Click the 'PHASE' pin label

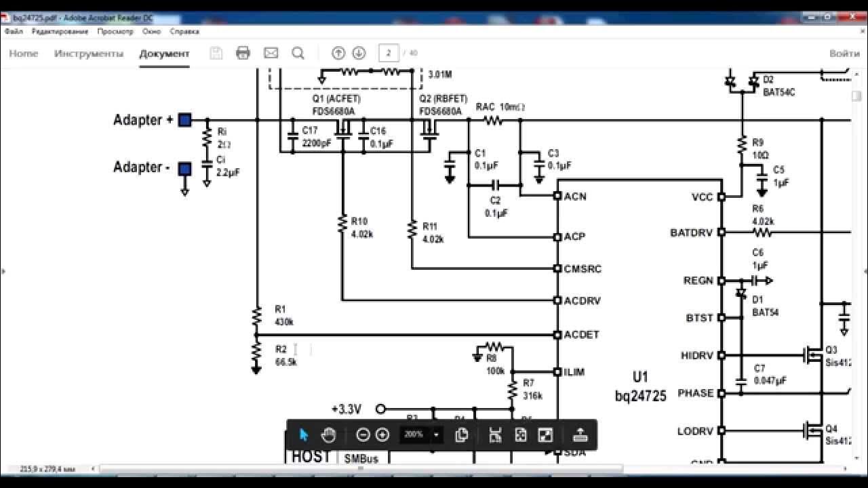(x=696, y=393)
